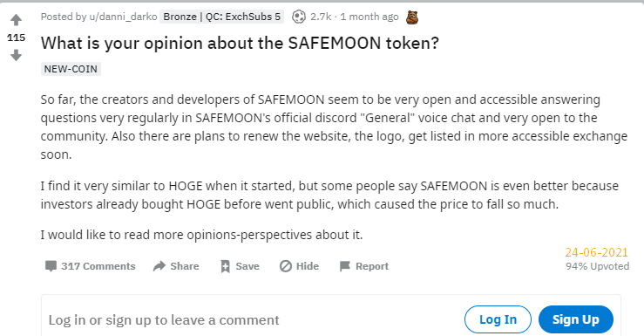Image resolution: width=644 pixels, height=336 pixels.
Task: Upvote the SAFEMOON post
Action: pos(16,20)
